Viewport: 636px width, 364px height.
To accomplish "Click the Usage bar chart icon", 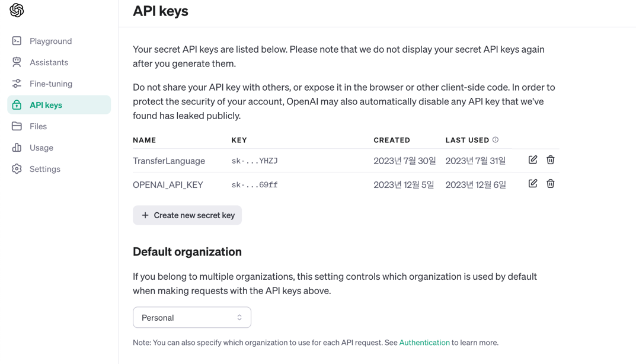I will point(17,147).
